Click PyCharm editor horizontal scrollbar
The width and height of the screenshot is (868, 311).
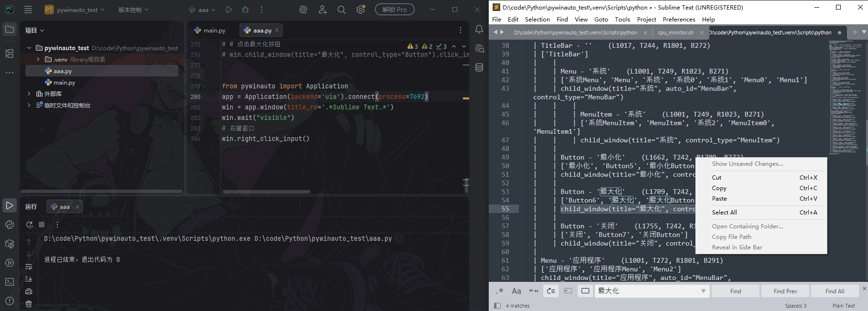[266, 192]
